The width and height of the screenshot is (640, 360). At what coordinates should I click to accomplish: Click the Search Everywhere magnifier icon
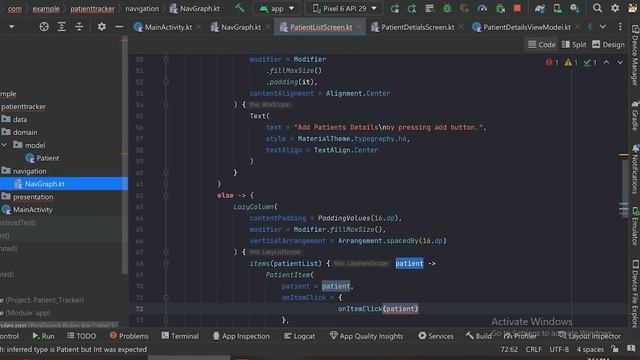click(x=597, y=8)
